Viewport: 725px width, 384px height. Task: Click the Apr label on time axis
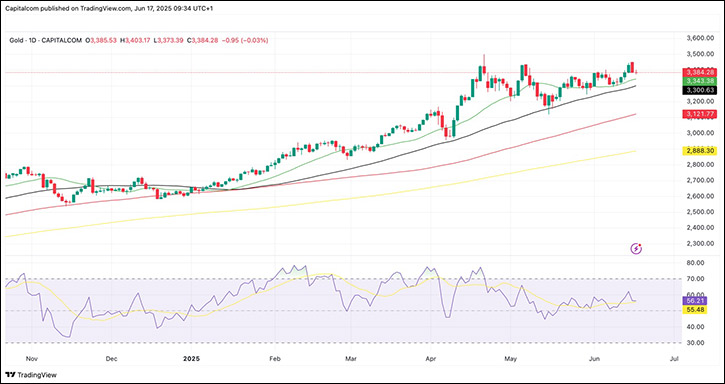point(431,359)
